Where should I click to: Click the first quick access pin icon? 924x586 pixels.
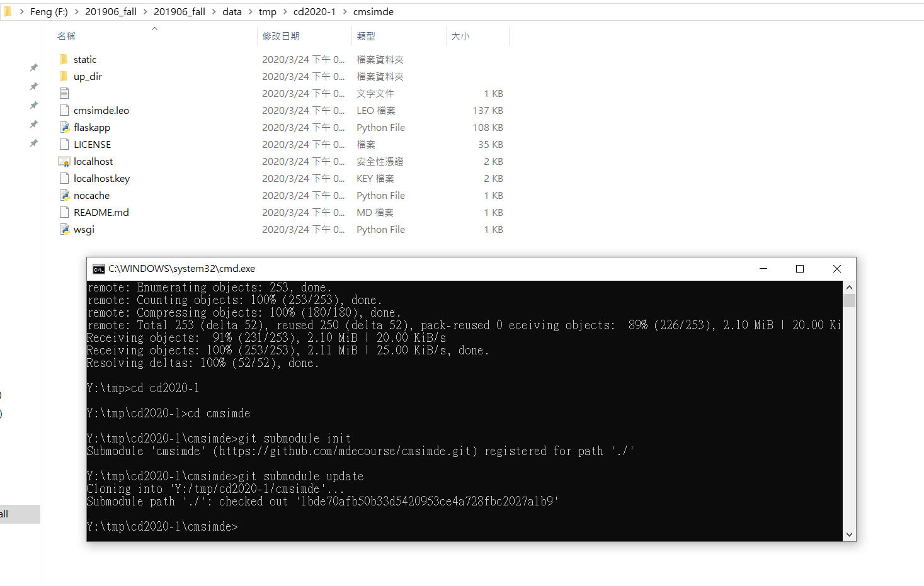pos(34,67)
